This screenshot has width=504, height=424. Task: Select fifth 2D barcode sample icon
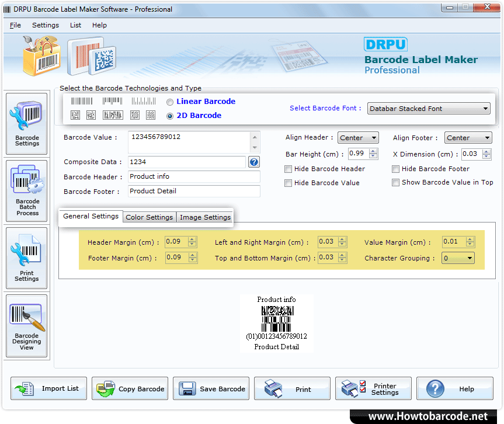point(151,115)
